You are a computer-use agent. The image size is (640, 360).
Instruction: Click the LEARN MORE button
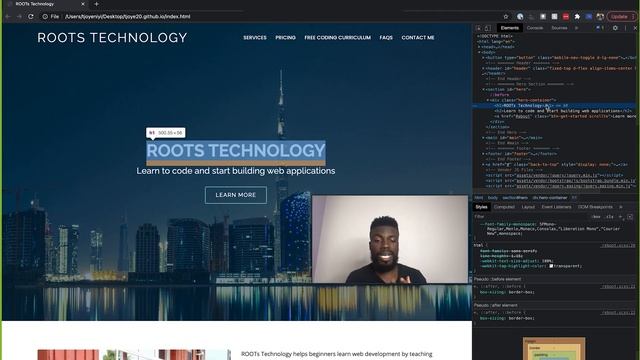click(236, 195)
